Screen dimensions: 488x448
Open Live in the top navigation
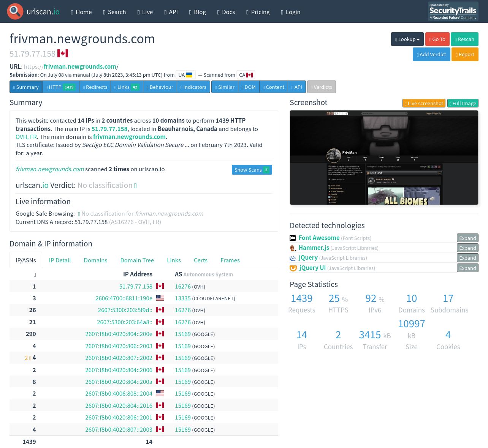click(x=145, y=12)
